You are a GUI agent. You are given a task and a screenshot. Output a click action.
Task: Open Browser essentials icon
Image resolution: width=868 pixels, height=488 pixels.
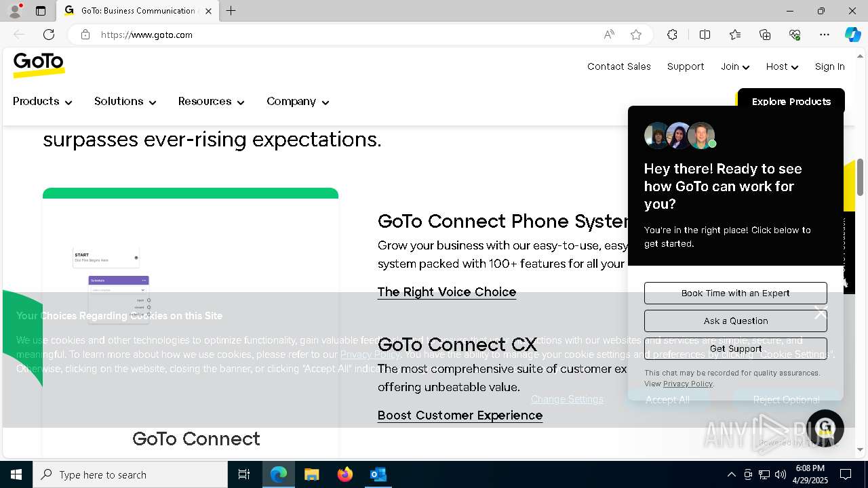pyautogui.click(x=795, y=35)
